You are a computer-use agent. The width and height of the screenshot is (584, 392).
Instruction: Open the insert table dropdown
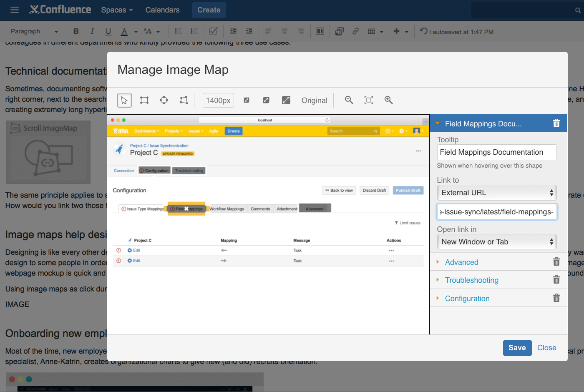click(x=381, y=32)
